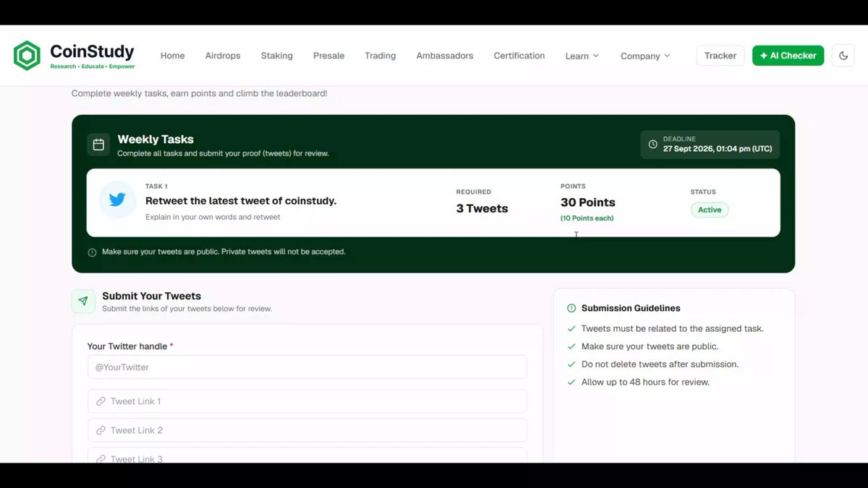Expand the Company dropdown menu
This screenshot has width=868, height=488.
tap(645, 56)
